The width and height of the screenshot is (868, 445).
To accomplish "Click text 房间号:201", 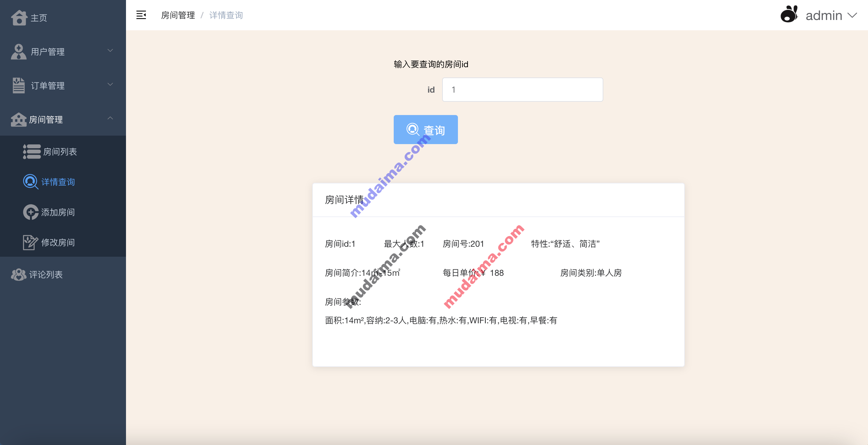I will click(x=463, y=244).
